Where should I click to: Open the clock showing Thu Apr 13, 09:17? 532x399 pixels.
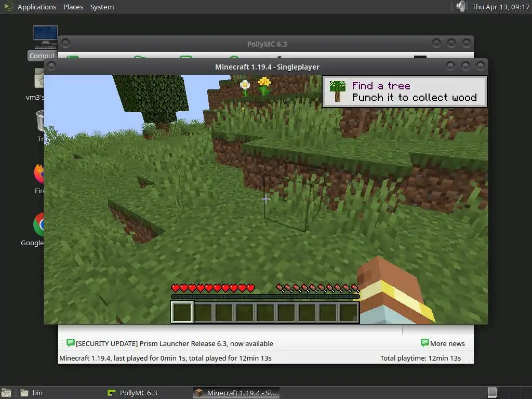tap(500, 7)
